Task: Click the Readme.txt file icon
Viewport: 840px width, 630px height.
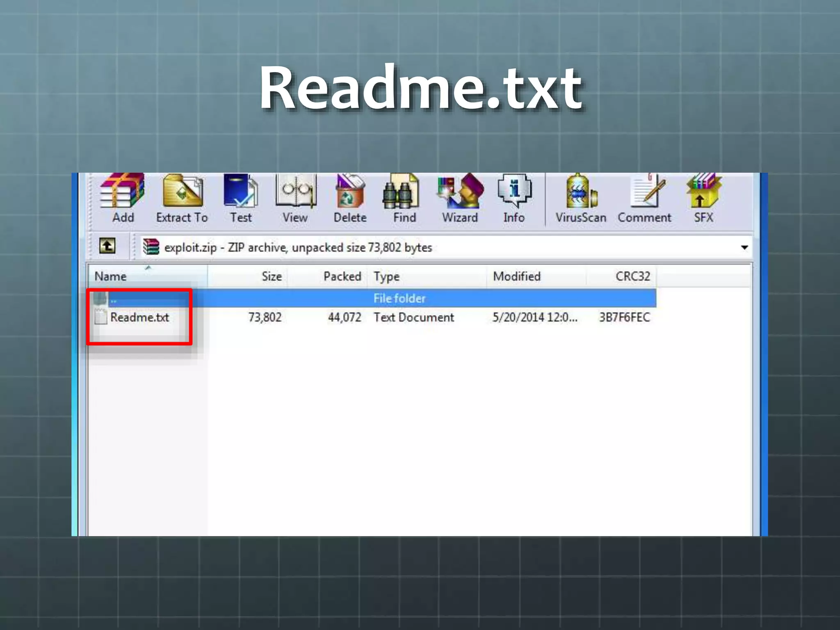Action: 100,317
